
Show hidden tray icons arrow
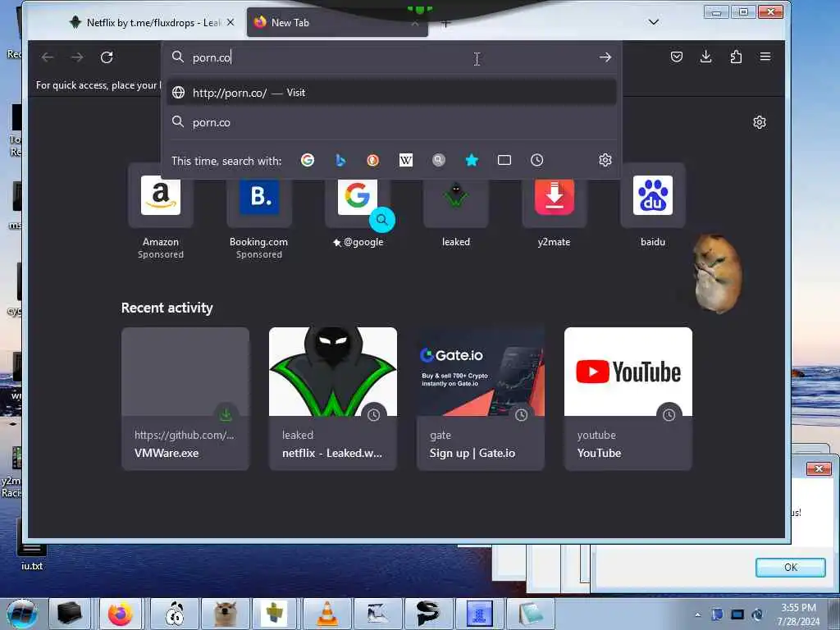(x=697, y=614)
